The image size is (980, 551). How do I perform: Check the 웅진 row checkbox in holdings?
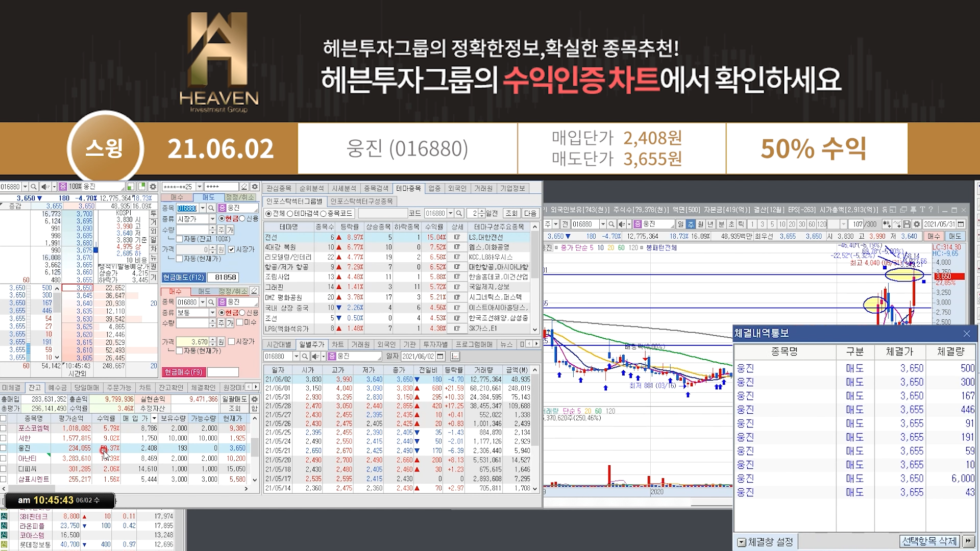tap(4, 448)
